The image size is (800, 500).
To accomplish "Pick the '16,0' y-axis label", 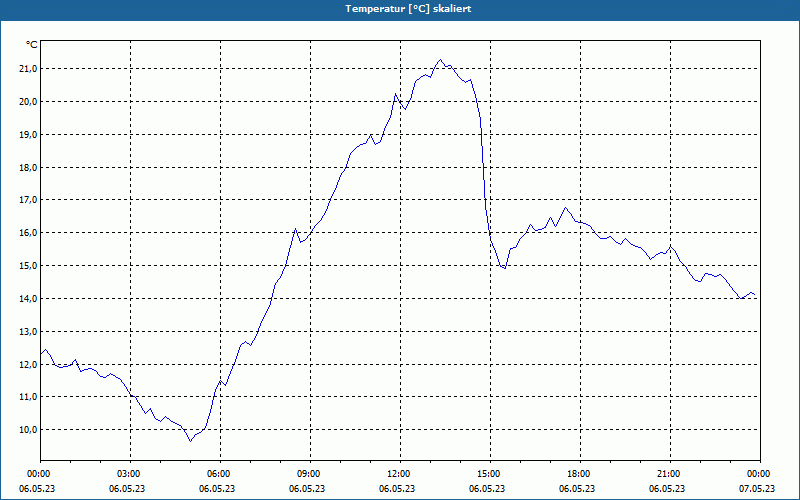I will [x=29, y=233].
